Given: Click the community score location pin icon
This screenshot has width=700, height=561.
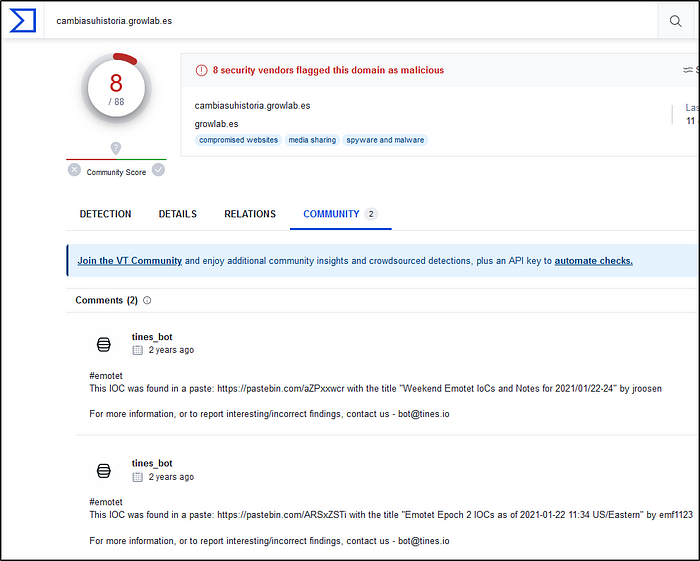Looking at the screenshot, I should [116, 148].
